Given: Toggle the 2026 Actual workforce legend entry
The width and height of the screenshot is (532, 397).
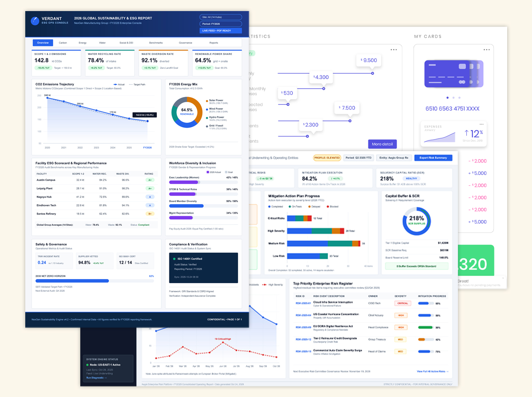Looking at the screenshot, I should tap(214, 171).
